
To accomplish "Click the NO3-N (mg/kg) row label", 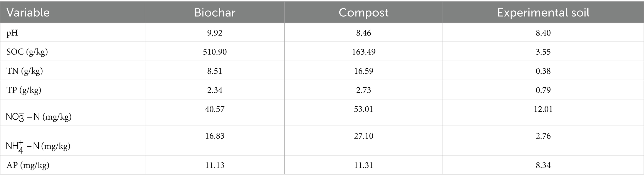I will [39, 117].
